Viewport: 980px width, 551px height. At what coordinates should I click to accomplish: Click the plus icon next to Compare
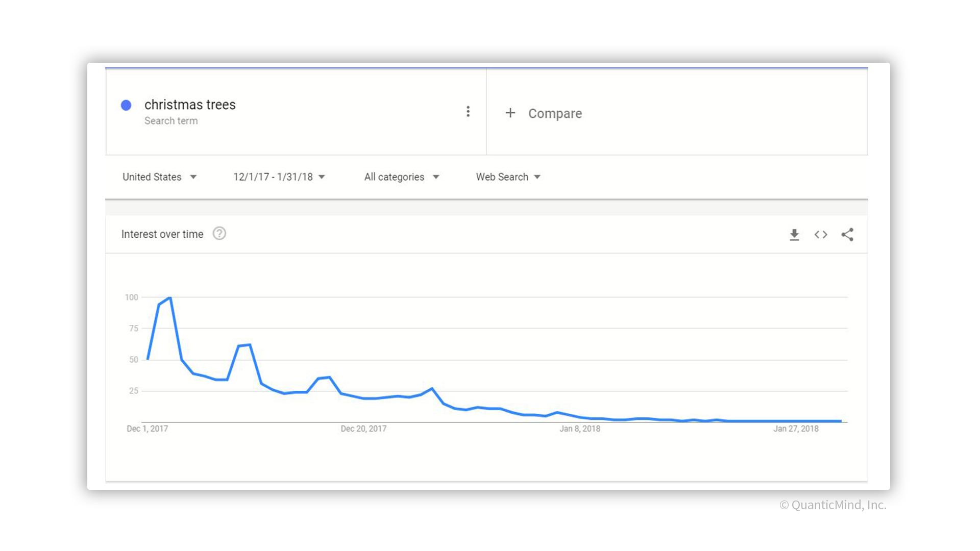(x=510, y=113)
